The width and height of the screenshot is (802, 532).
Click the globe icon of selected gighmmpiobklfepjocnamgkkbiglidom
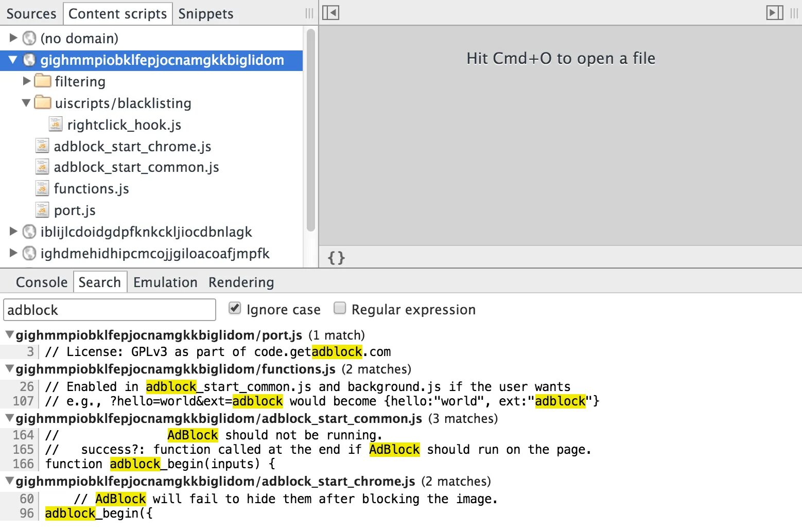pyautogui.click(x=30, y=60)
